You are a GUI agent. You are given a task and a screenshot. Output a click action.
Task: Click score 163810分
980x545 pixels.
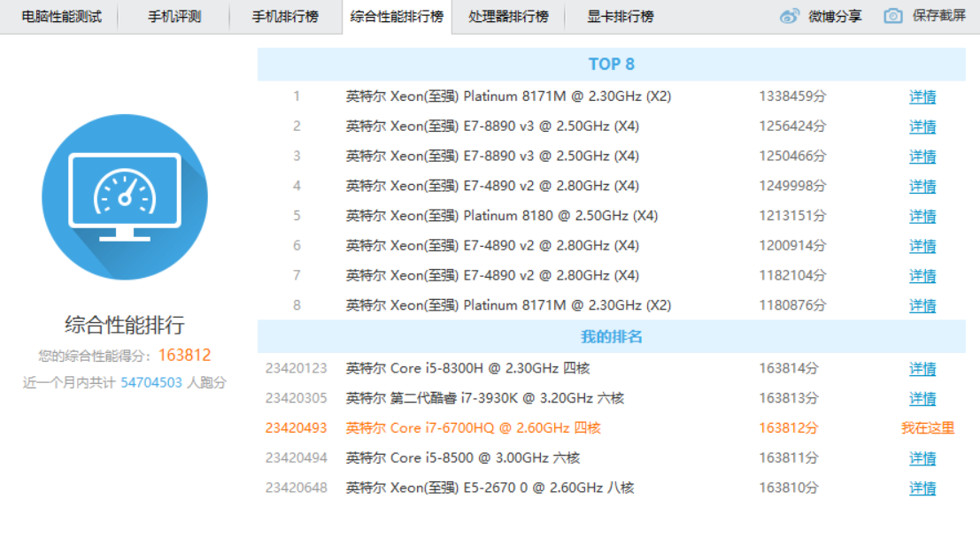[x=789, y=488]
